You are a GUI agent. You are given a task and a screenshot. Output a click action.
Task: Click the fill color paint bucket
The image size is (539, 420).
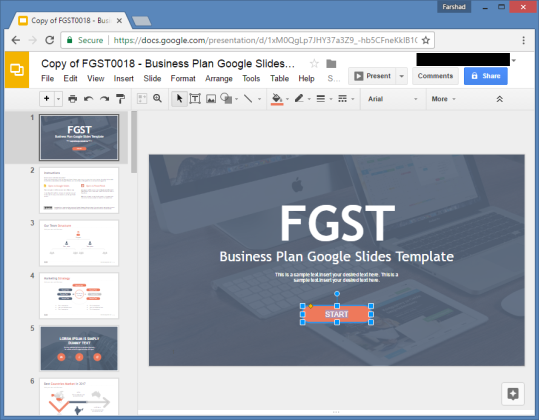click(277, 99)
